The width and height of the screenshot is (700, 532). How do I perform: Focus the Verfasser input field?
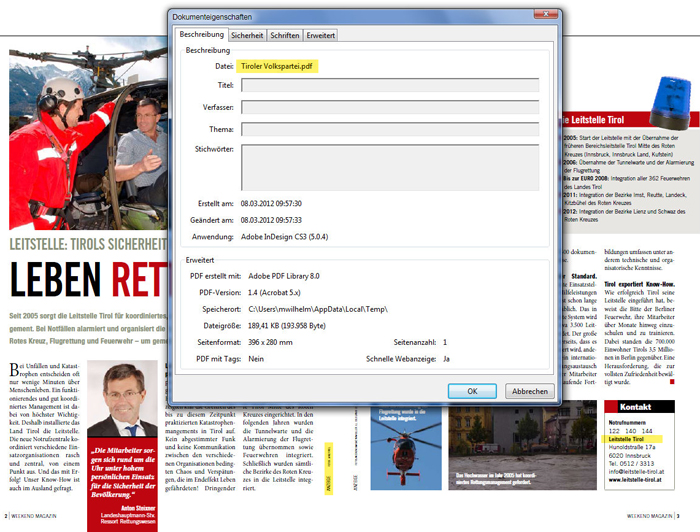(x=390, y=107)
